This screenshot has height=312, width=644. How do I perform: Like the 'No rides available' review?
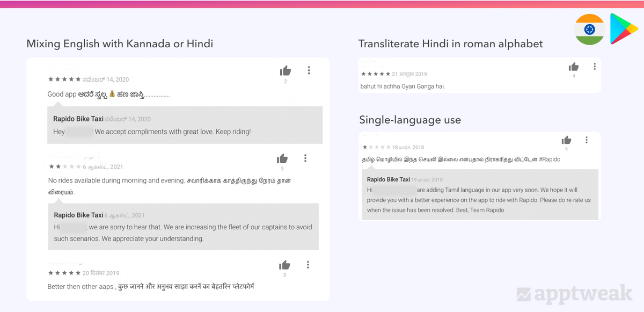pos(282,158)
